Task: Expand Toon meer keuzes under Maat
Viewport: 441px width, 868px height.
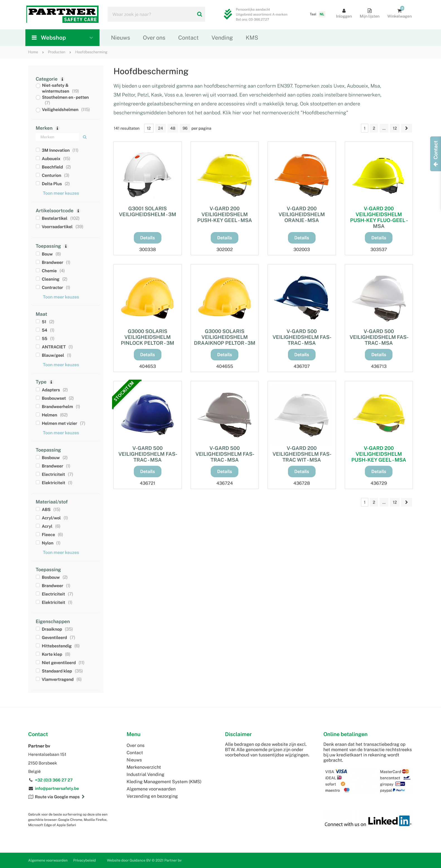Action: 61,365
